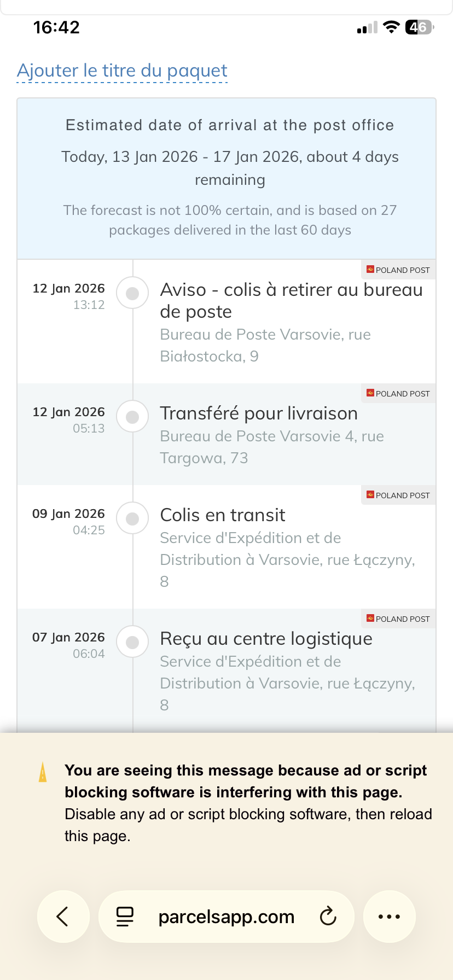This screenshot has width=453, height=980.
Task: Open the page tools icon beside the URL
Action: click(x=125, y=917)
